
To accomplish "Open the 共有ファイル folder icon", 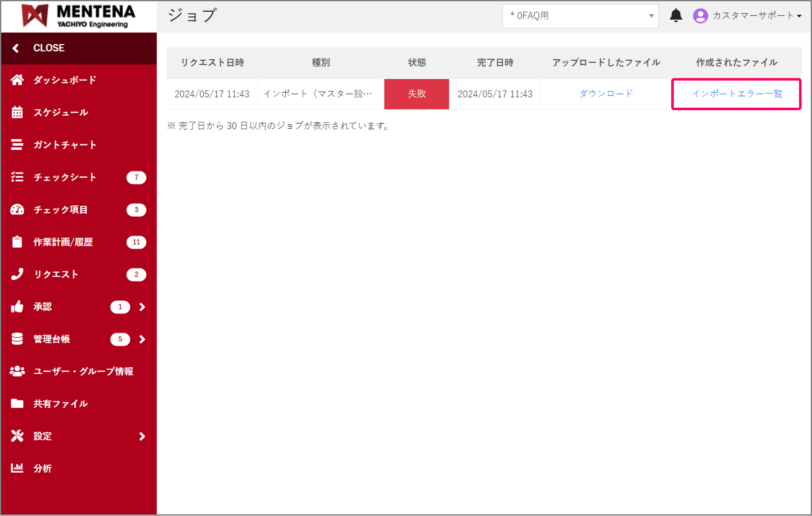I will pyautogui.click(x=17, y=403).
